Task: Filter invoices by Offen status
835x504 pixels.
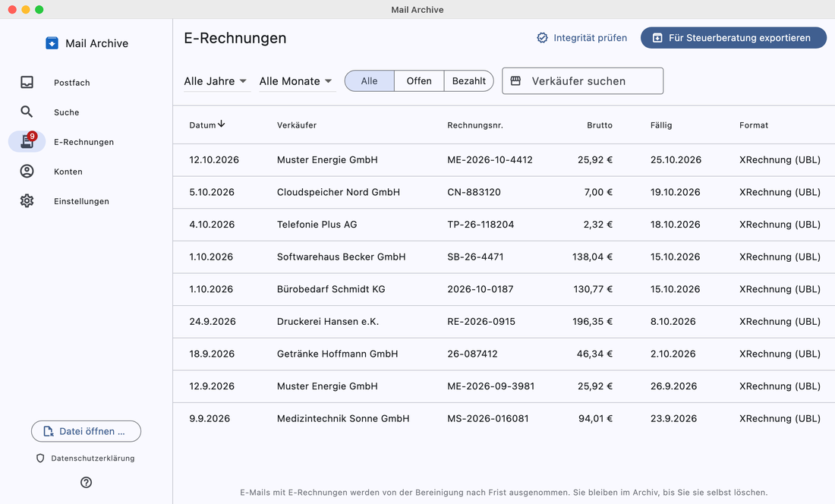Action: (x=419, y=81)
